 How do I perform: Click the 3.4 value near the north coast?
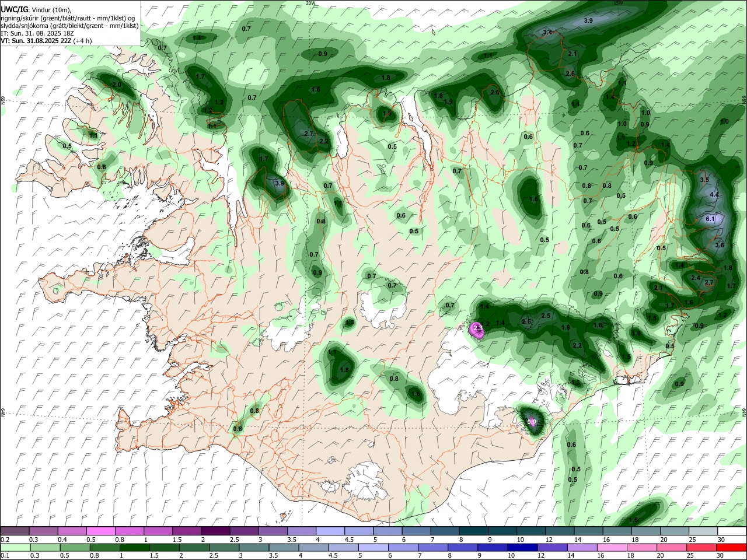click(547, 32)
